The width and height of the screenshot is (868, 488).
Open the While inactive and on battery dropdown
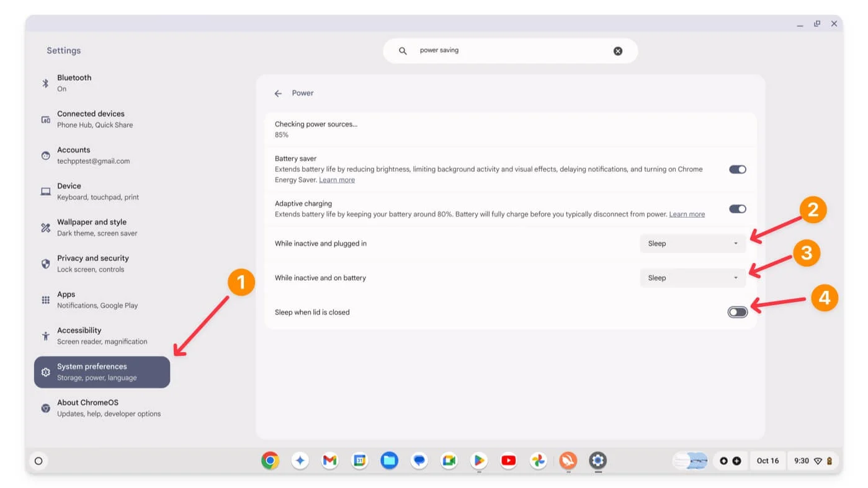692,278
